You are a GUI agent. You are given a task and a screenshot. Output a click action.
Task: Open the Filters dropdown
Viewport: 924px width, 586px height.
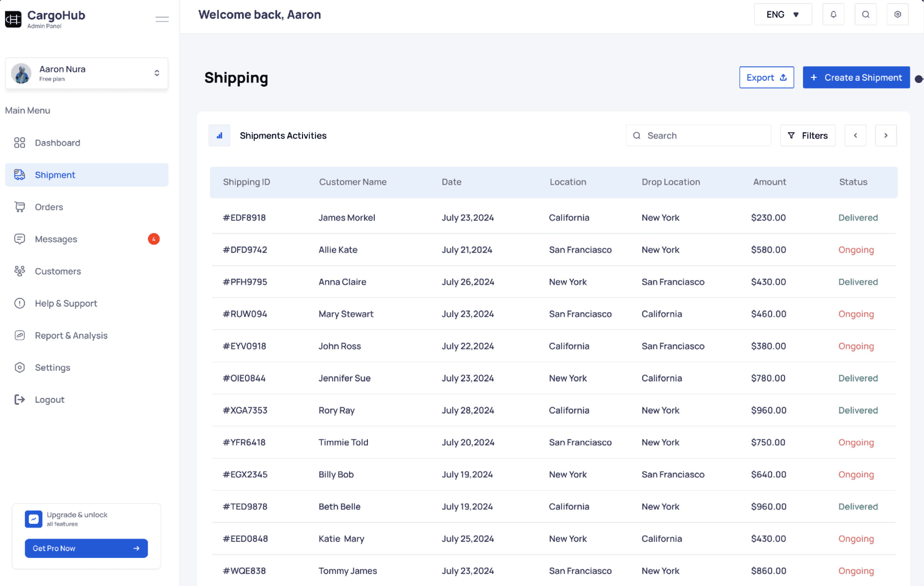click(x=807, y=136)
